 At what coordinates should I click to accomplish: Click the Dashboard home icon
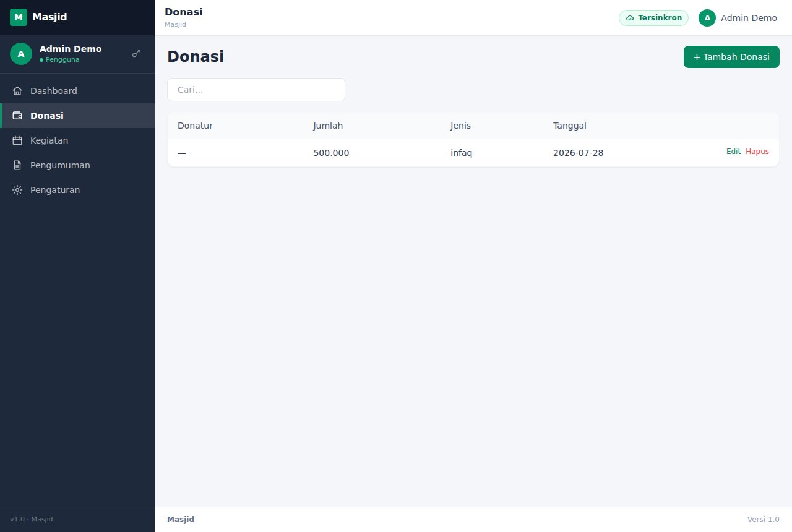coord(17,91)
